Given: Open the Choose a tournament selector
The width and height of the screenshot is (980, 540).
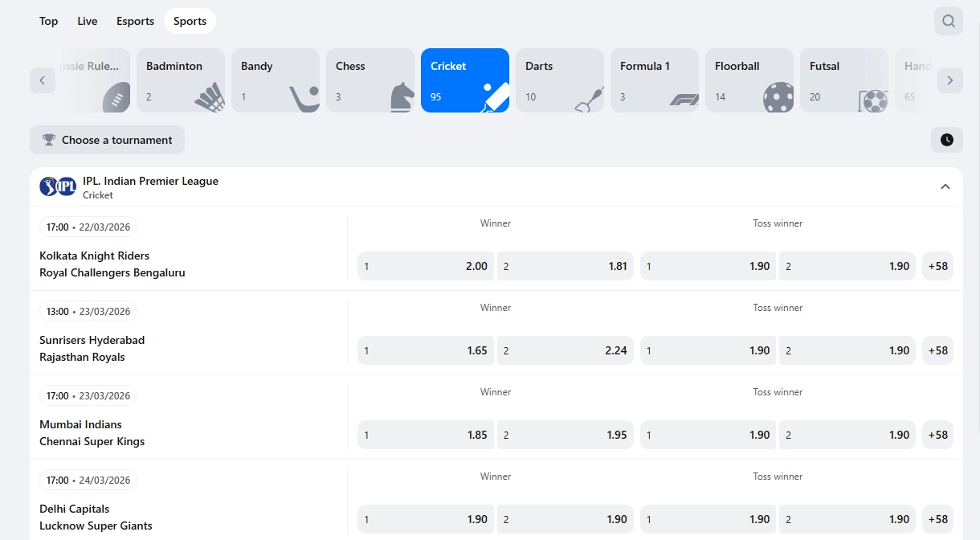Looking at the screenshot, I should [x=107, y=140].
